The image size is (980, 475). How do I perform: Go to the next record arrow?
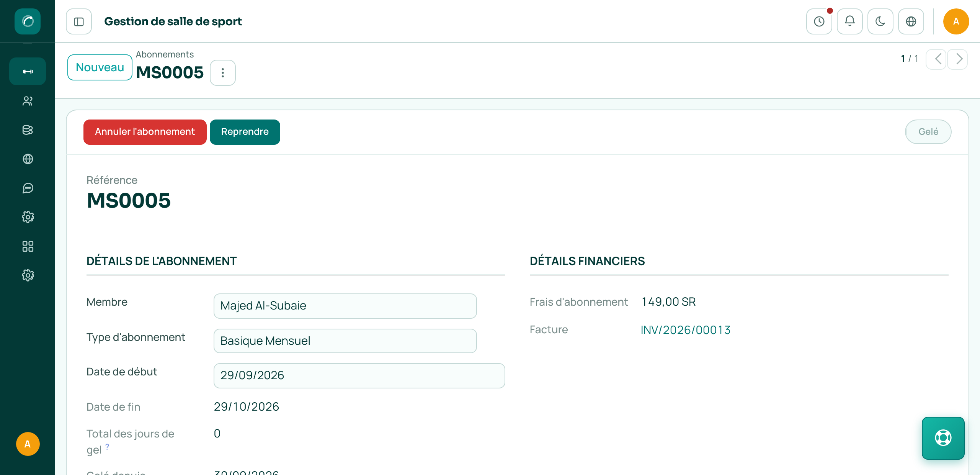click(958, 59)
